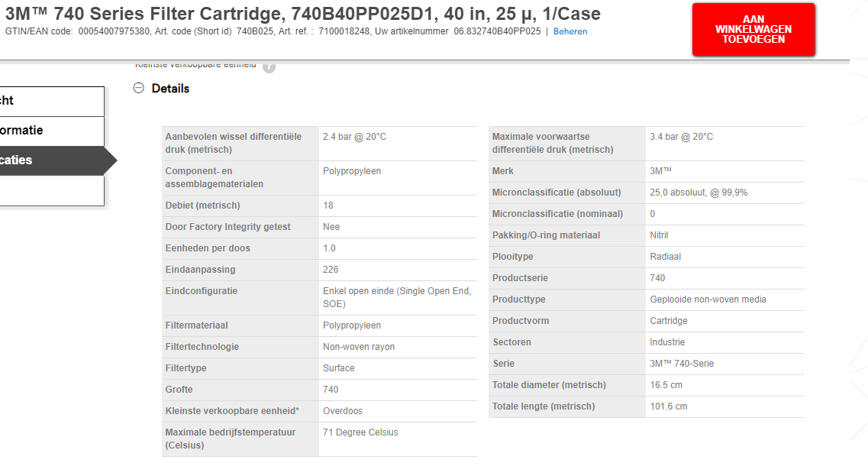Select Polypropyleen in the Component materials row
This screenshot has height=463, width=868.
[352, 171]
